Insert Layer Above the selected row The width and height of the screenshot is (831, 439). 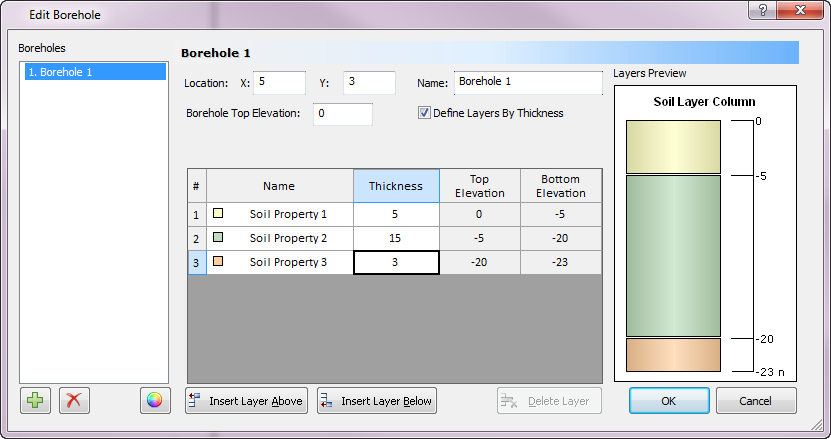click(x=246, y=401)
